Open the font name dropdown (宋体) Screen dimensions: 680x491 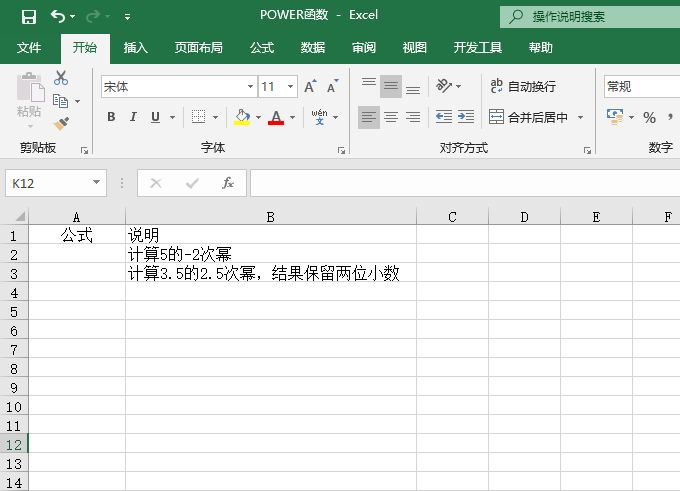click(250, 87)
